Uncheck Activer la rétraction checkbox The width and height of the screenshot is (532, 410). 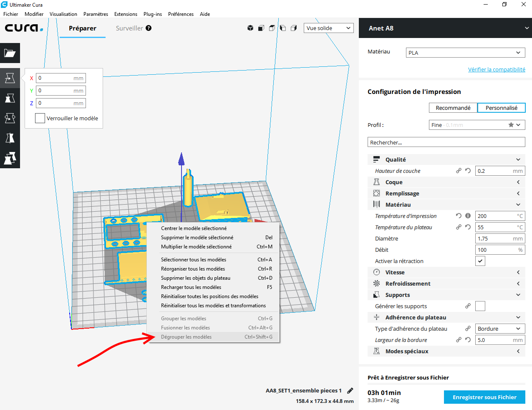(x=480, y=261)
